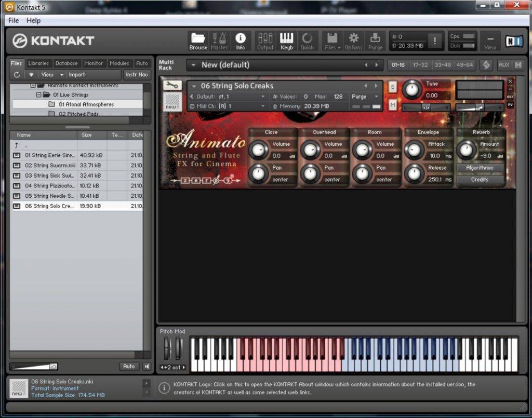The height and width of the screenshot is (418, 532).
Task: Click the Credits button
Action: click(480, 180)
